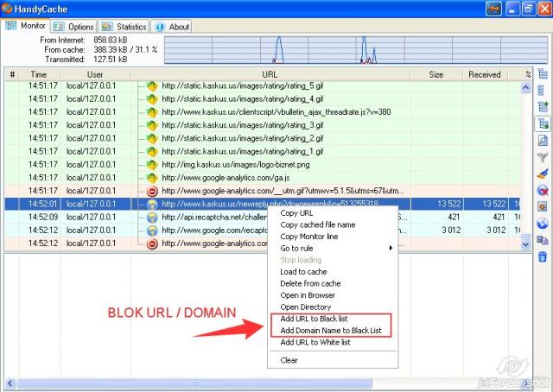Sort by the Time column header
The width and height of the screenshot is (553, 392).
click(x=39, y=75)
